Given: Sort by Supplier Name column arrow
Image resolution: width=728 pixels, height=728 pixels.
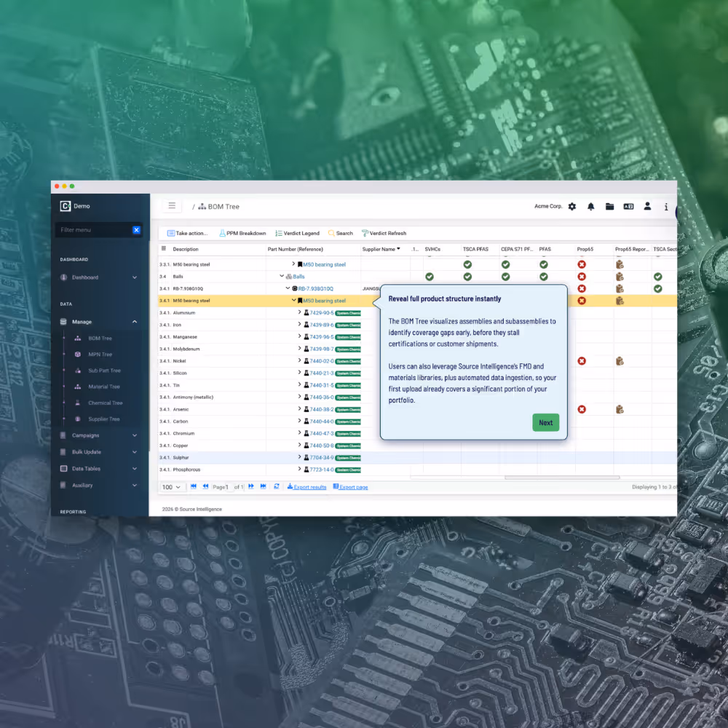Looking at the screenshot, I should (x=398, y=249).
